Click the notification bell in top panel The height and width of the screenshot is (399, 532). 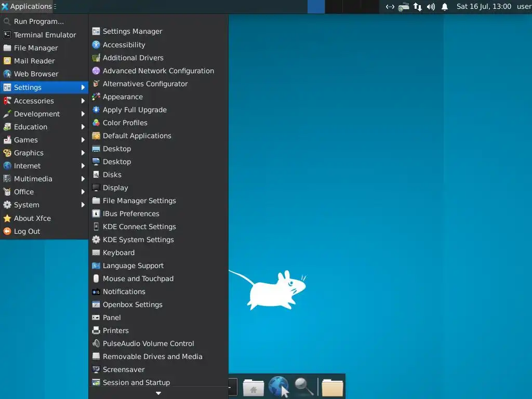click(x=445, y=6)
